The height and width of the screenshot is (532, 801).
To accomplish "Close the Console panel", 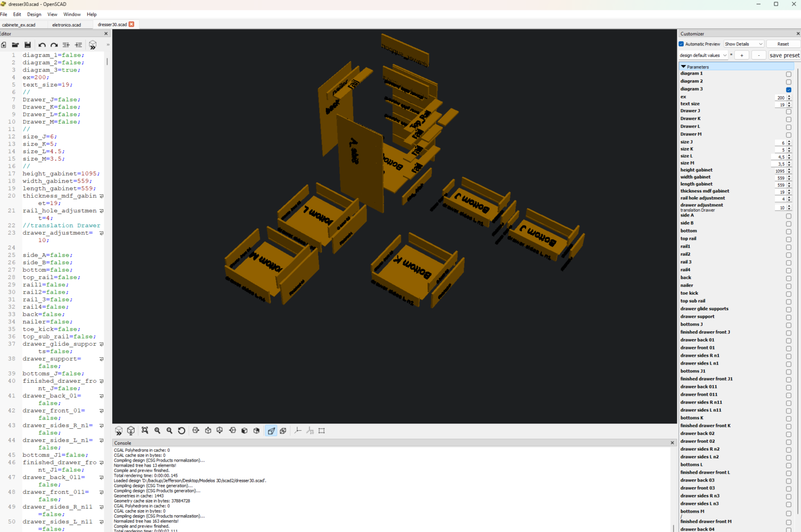I will pos(672,443).
